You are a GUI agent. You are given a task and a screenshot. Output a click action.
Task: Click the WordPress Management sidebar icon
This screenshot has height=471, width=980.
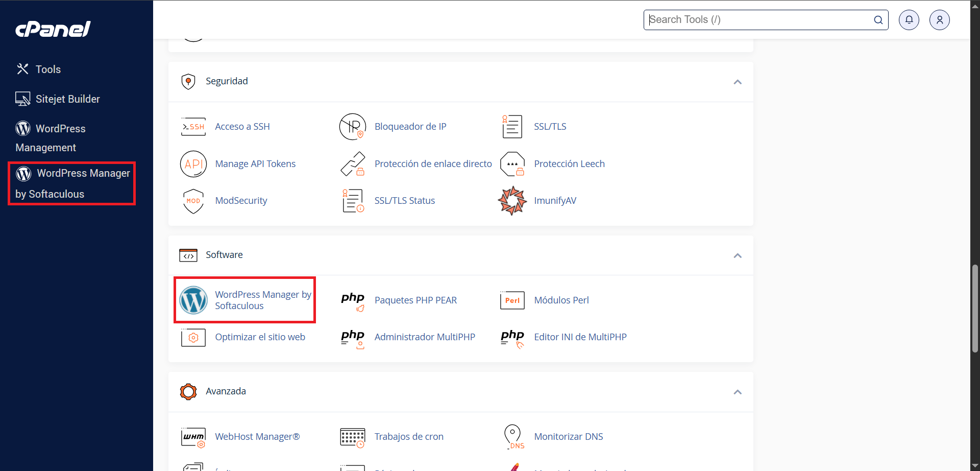coord(23,128)
